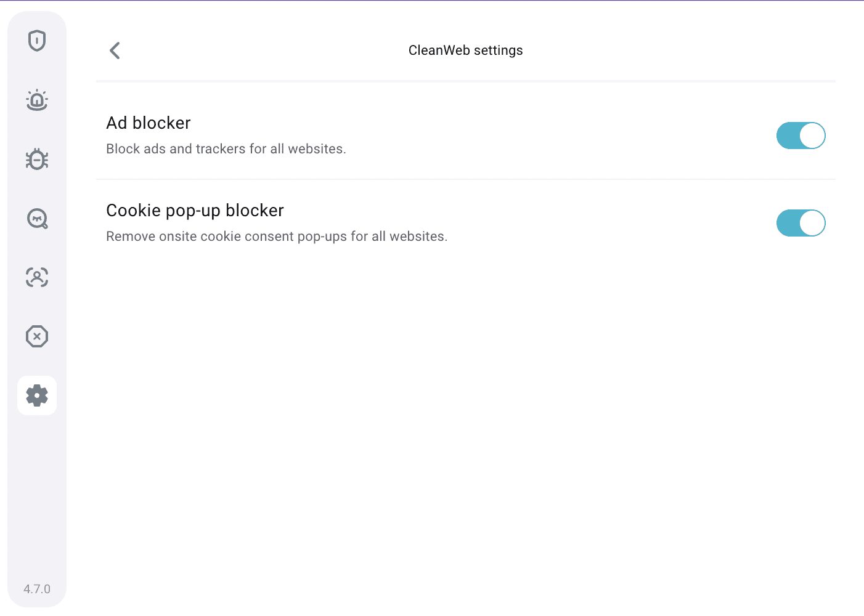Click the divider line under the CleanWeb settings header

465,81
